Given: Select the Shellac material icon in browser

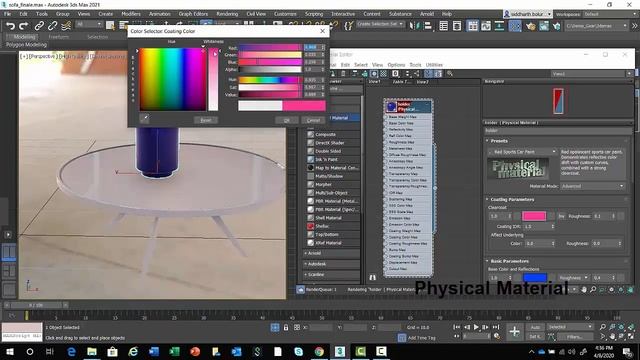Looking at the screenshot, I should pyautogui.click(x=311, y=226).
